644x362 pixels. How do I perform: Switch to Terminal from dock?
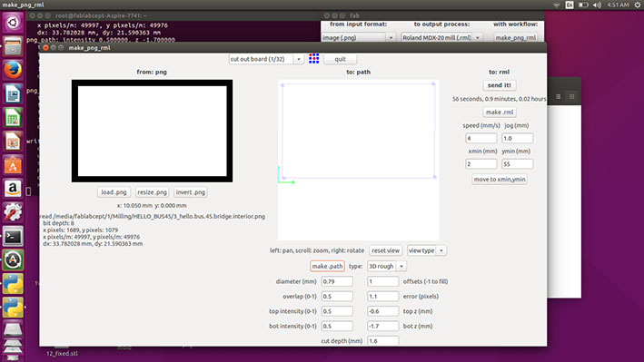13,237
